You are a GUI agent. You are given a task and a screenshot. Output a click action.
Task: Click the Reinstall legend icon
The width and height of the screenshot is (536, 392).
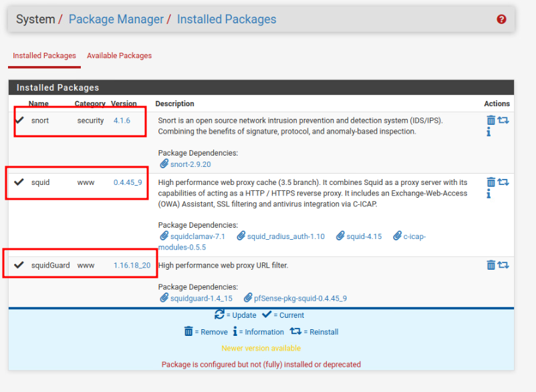click(295, 331)
